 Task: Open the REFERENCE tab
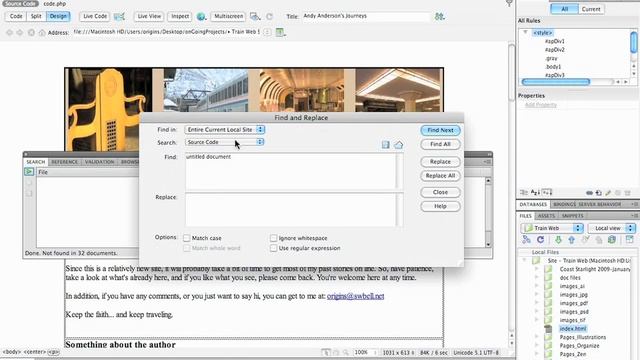(64, 162)
